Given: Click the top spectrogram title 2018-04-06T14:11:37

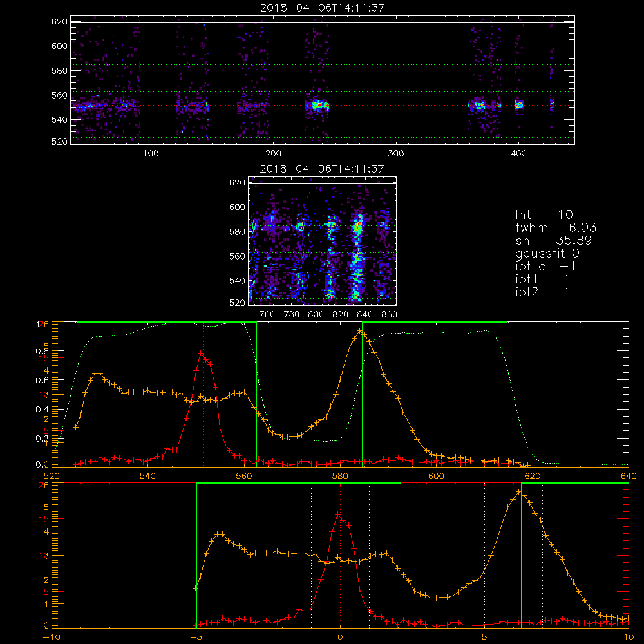Looking at the screenshot, I should pyautogui.click(x=322, y=8).
